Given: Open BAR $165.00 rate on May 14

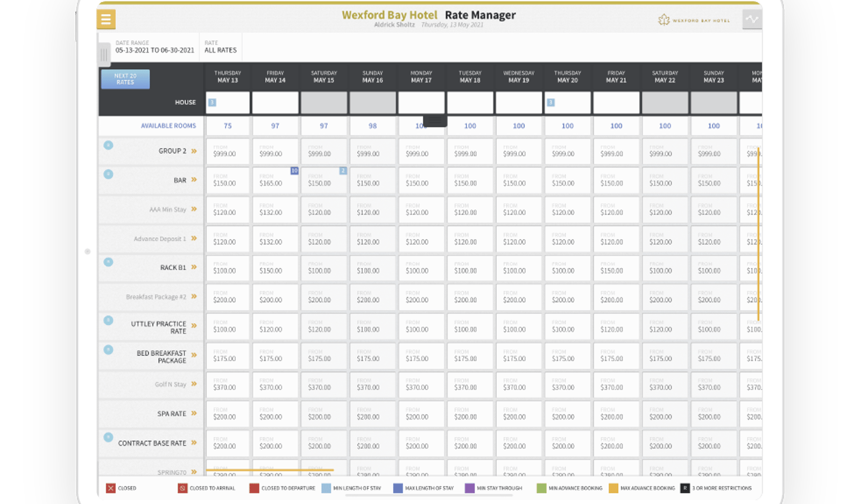Looking at the screenshot, I should [275, 180].
